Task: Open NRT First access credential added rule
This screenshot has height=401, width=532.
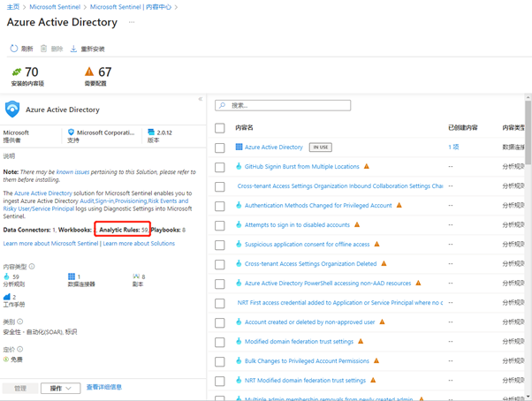Action: (340, 302)
